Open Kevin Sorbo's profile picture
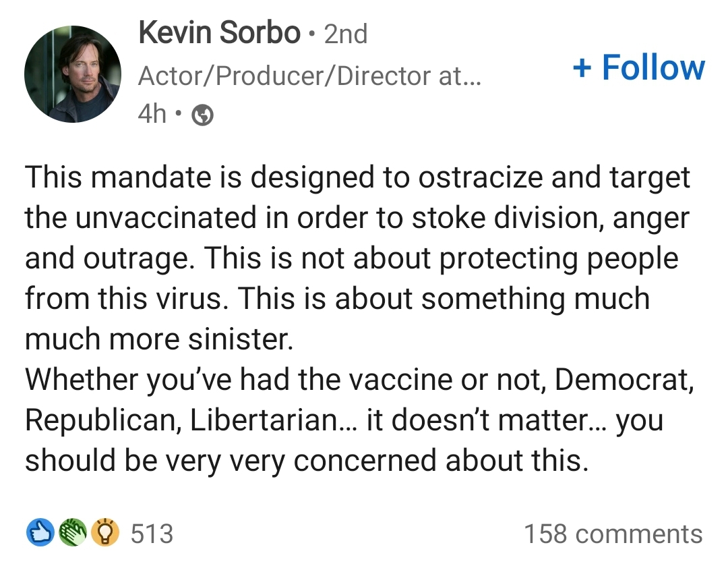The width and height of the screenshot is (728, 568). tap(73, 74)
